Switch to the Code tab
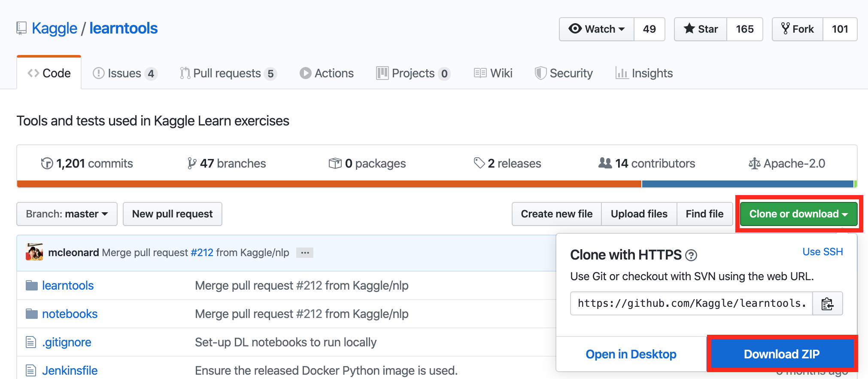 pos(49,73)
